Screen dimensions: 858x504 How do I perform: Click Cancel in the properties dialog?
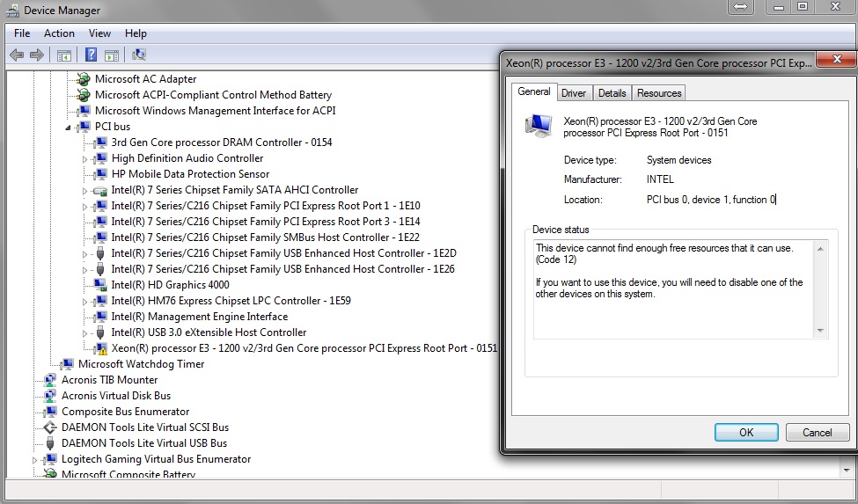click(x=817, y=433)
